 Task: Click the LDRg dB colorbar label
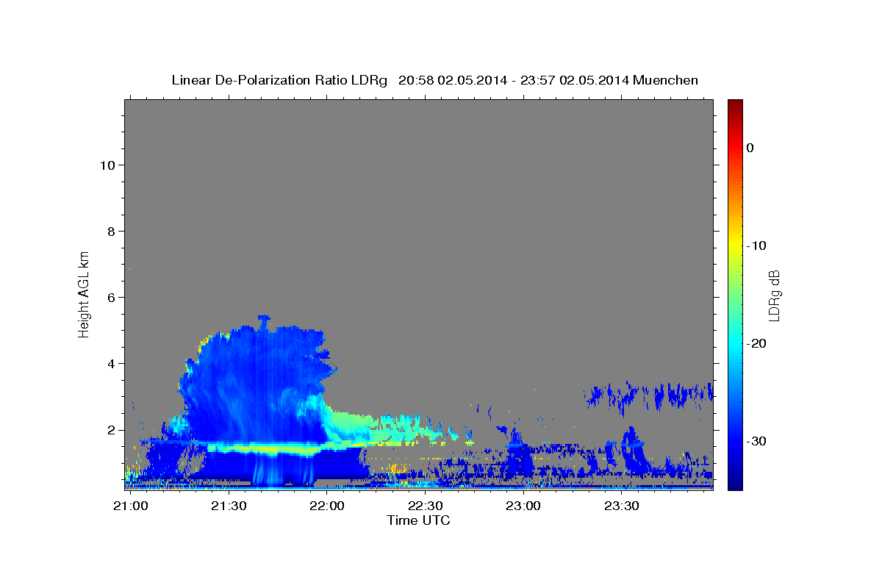pos(774,295)
